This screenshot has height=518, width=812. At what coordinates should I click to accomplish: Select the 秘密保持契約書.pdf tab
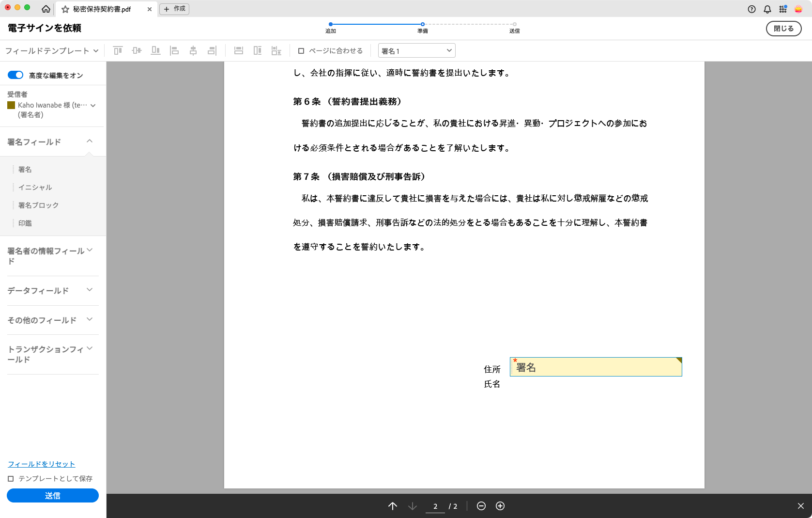[x=102, y=9]
